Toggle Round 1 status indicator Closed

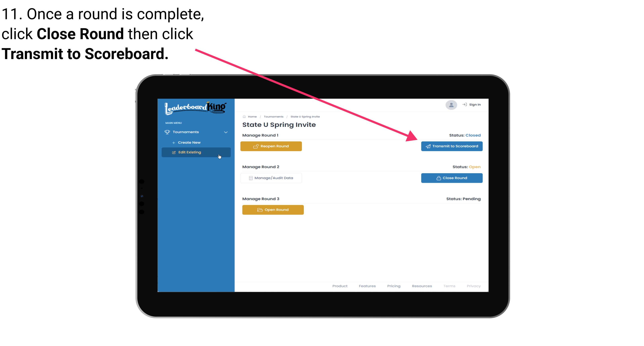click(473, 135)
